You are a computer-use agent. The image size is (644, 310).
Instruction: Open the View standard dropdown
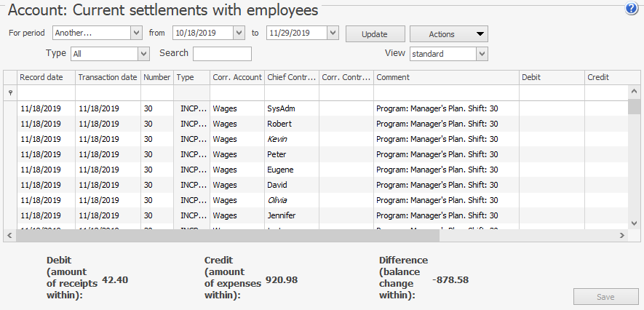481,54
